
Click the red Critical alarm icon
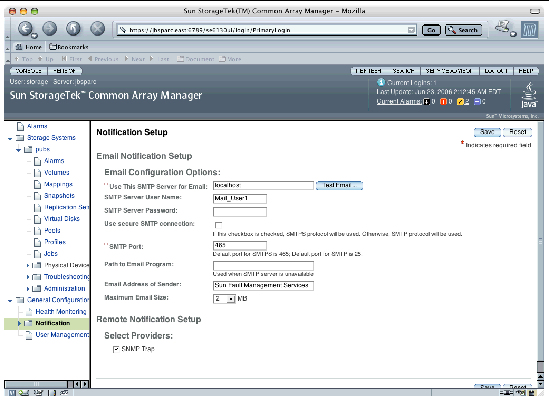[443, 102]
